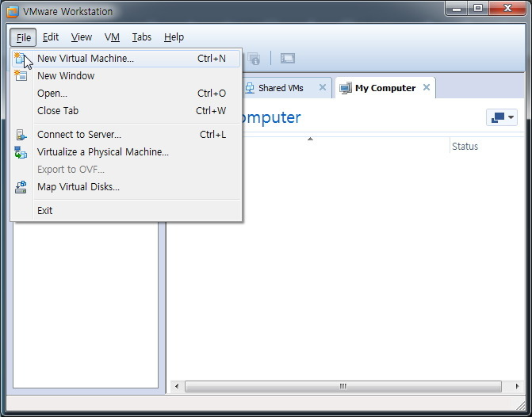Close the Shared VMs tab
The image size is (532, 417).
point(323,87)
